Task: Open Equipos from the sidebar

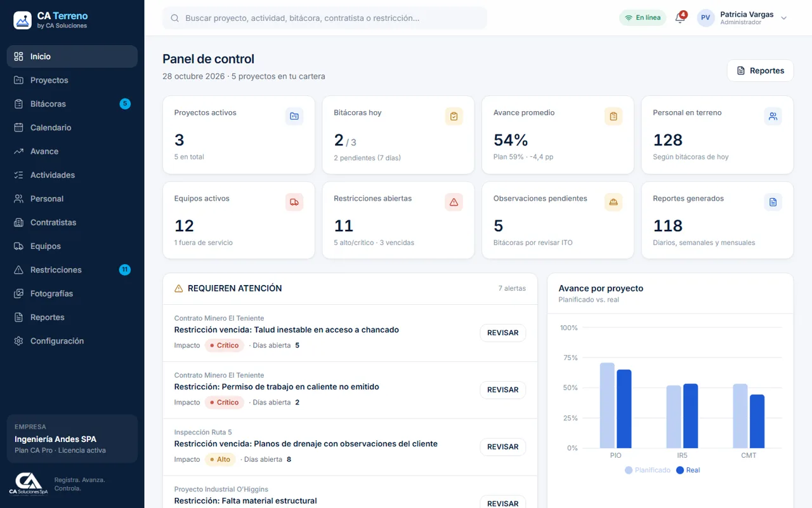Action: click(x=72, y=246)
